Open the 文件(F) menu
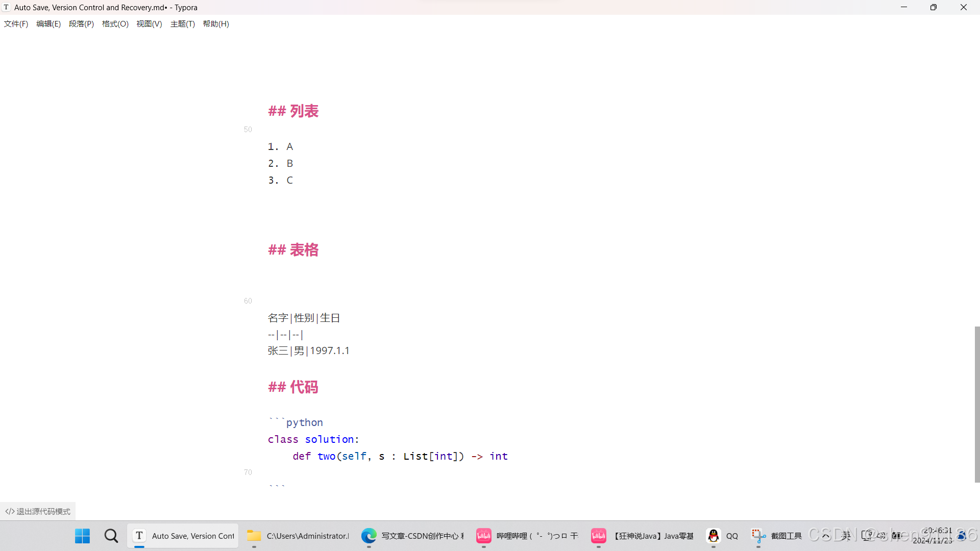This screenshot has height=551, width=980. tap(16, 24)
